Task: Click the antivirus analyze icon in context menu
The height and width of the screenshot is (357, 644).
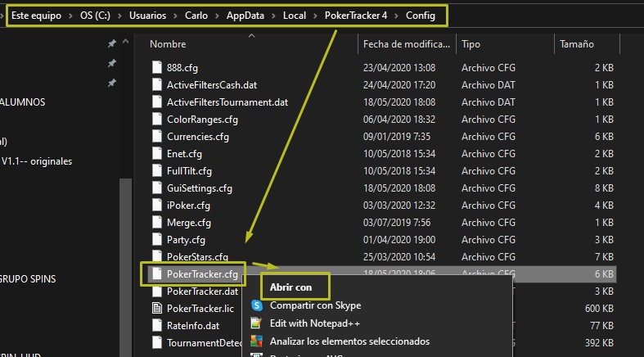Action: (256, 341)
